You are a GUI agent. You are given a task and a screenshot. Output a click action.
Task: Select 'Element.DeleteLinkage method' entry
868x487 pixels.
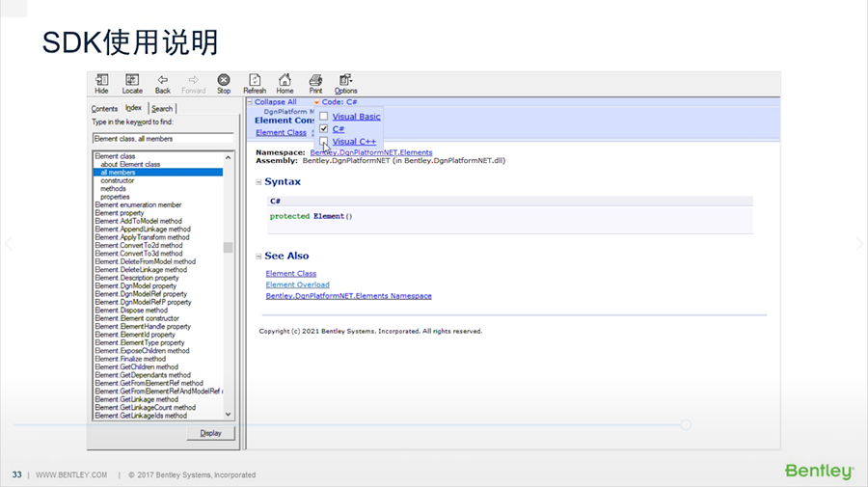click(141, 269)
